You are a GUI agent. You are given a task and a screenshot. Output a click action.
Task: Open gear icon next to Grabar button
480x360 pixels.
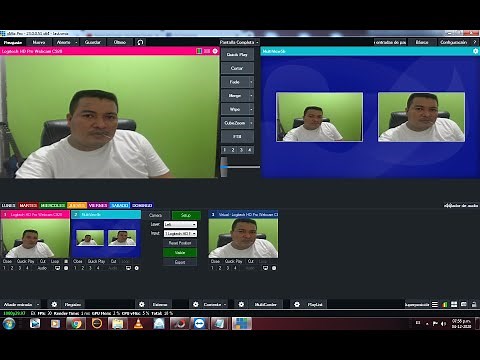coord(54,304)
